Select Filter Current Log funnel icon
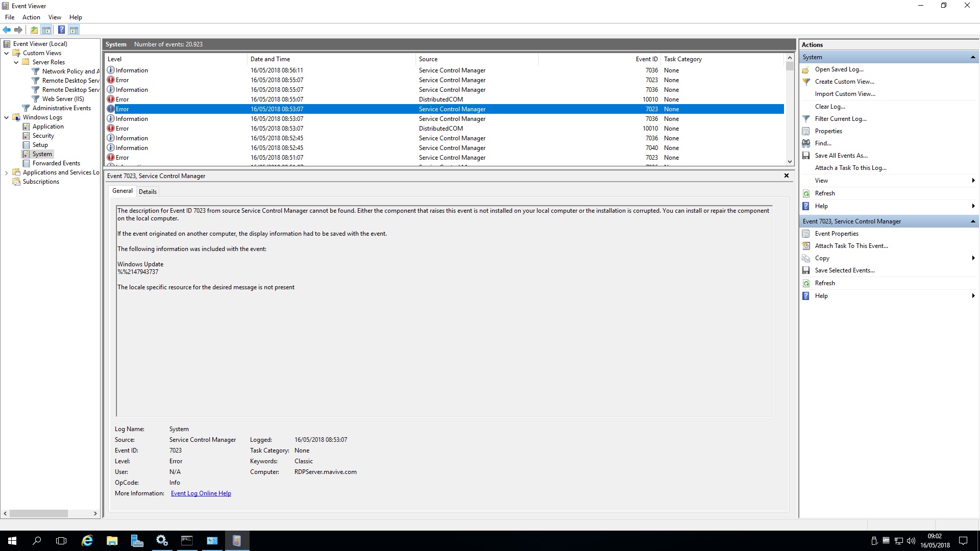The image size is (980, 551). pyautogui.click(x=806, y=118)
